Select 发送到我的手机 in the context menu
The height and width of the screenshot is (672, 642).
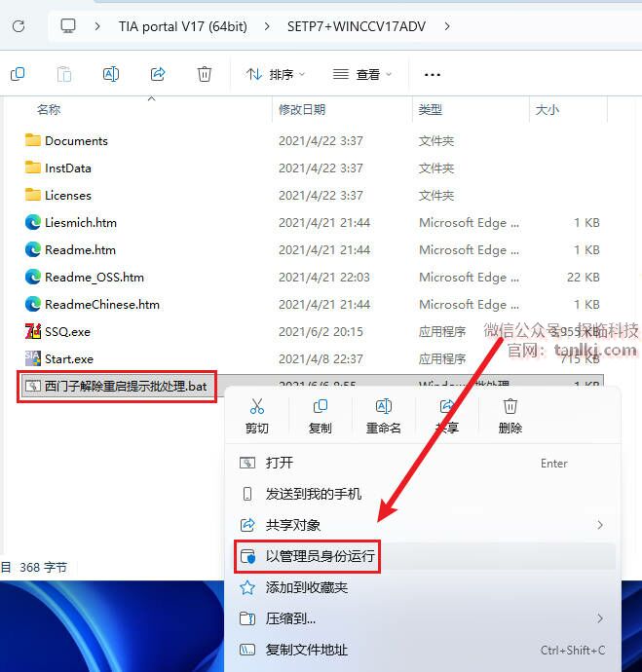click(x=423, y=494)
